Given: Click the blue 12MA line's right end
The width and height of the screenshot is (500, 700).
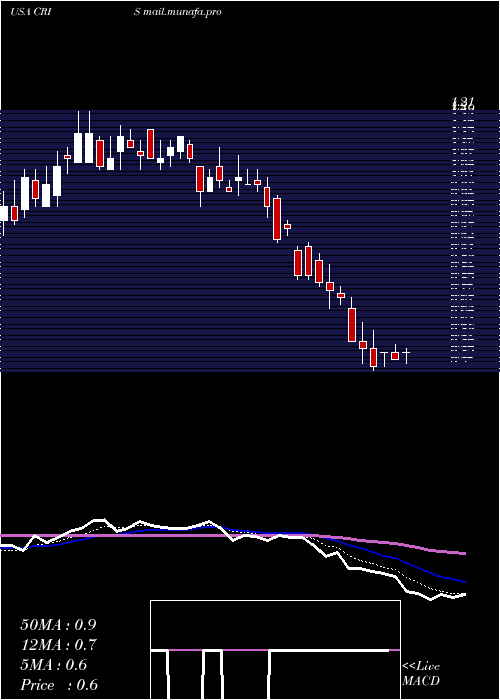Looking at the screenshot, I should pyautogui.click(x=464, y=582).
